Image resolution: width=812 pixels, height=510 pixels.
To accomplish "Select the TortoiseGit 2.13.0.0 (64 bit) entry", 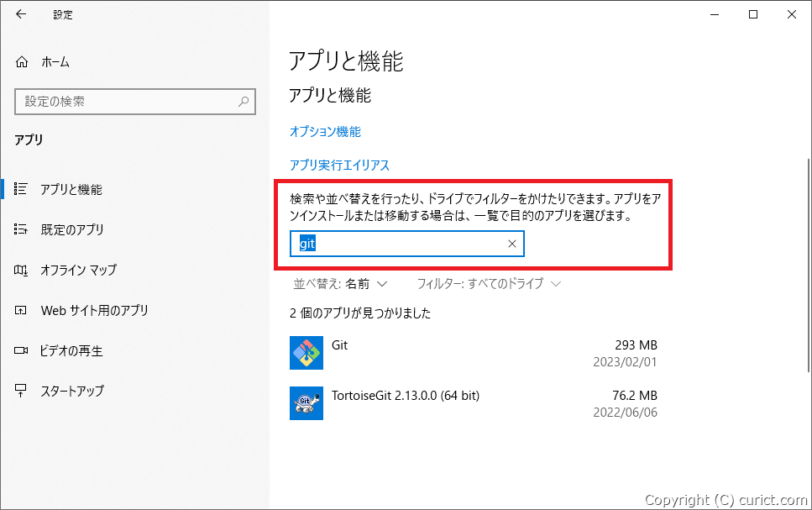I will pyautogui.click(x=406, y=396).
